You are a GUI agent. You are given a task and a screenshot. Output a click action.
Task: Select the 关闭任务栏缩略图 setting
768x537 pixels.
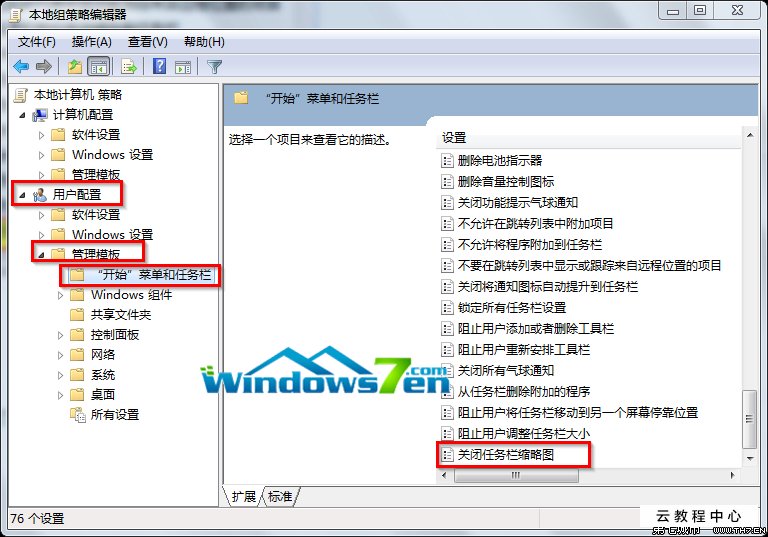coord(505,455)
